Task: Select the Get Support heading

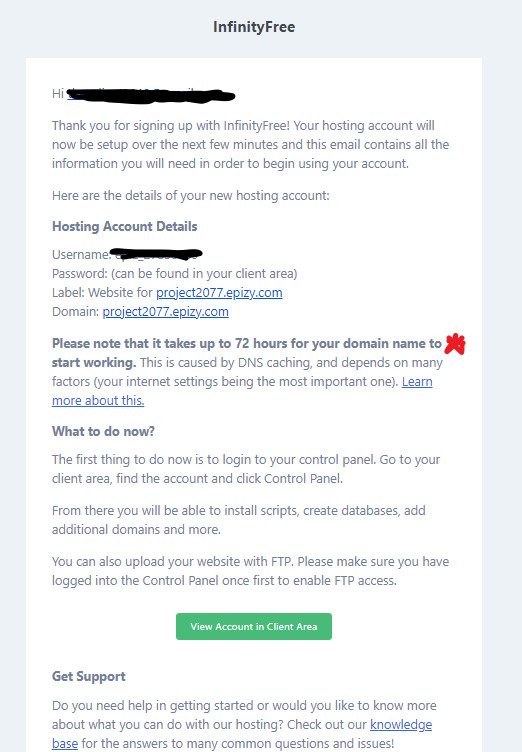Action: pos(89,676)
